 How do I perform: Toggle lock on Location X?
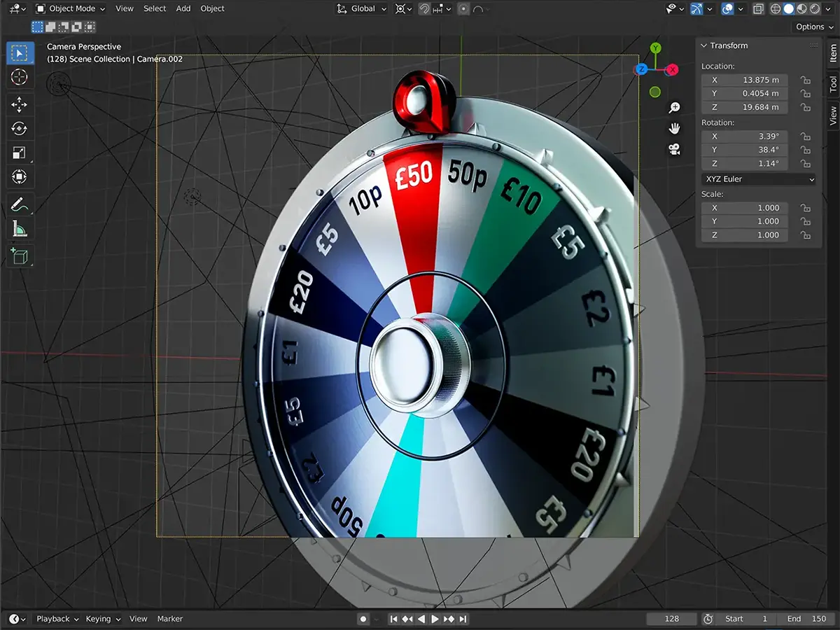[x=806, y=80]
